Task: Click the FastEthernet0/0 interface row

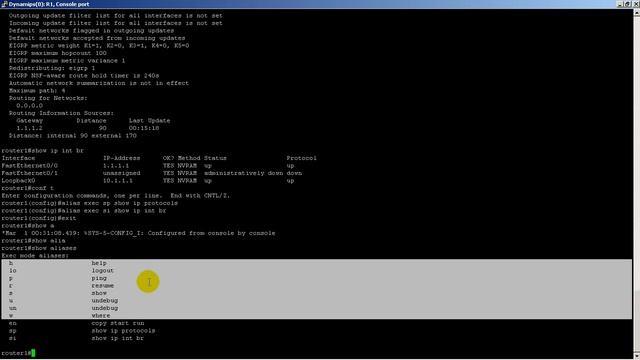Action: tap(148, 166)
